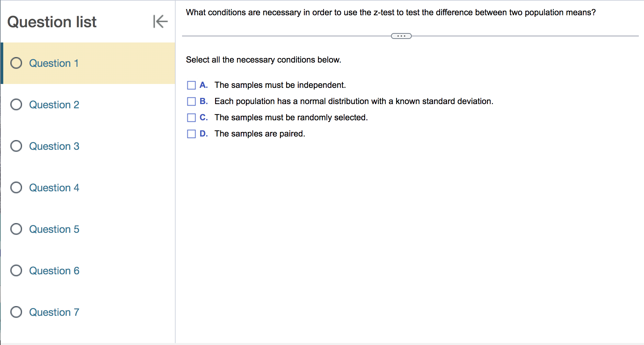Check option A about independent samples

[x=191, y=85]
